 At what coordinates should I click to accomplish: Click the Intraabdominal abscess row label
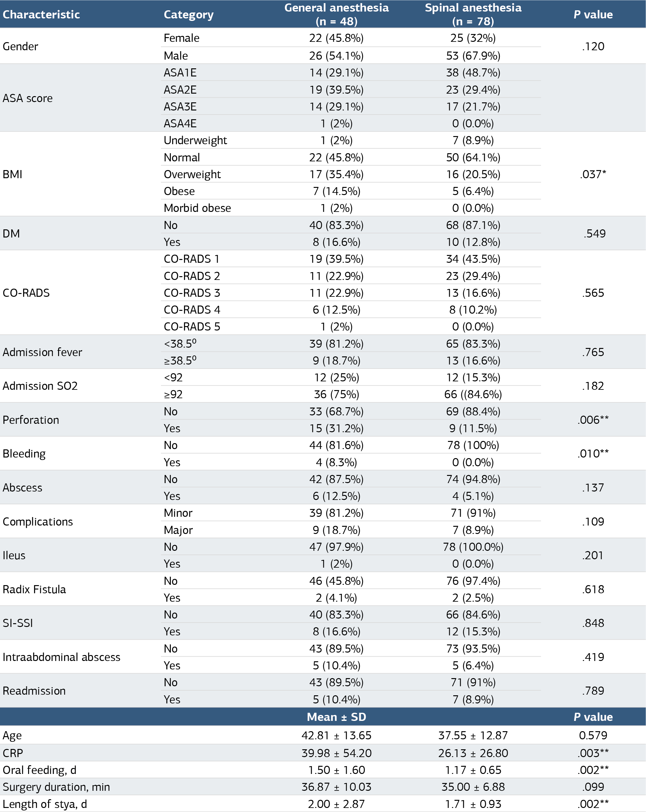(62, 657)
